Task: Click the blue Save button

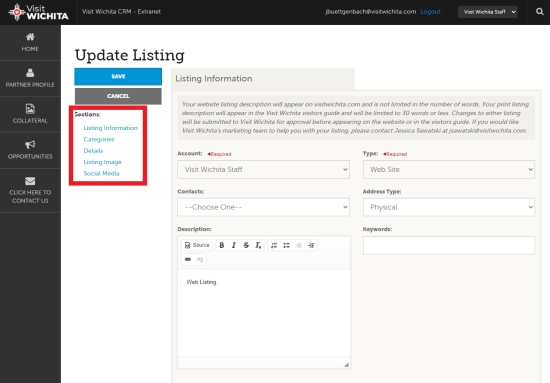Action: click(x=118, y=76)
